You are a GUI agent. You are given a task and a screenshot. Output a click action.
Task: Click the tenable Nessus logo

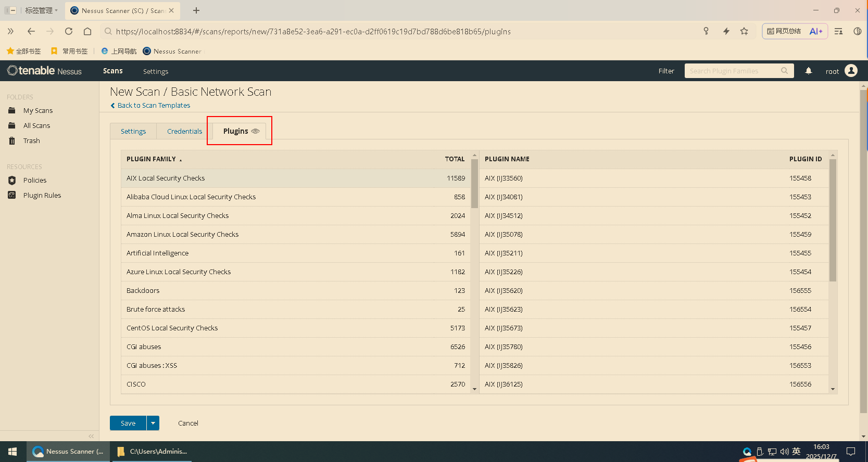tap(45, 71)
